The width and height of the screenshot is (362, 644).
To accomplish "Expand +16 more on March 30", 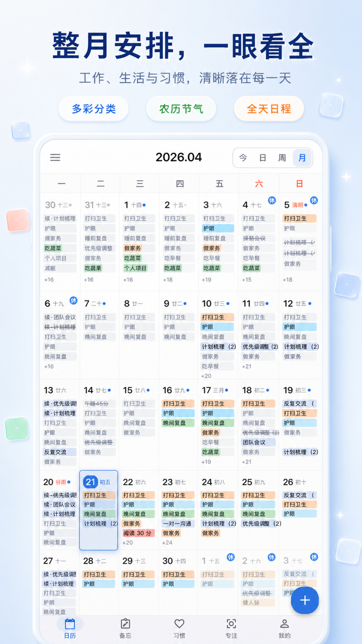I will pyautogui.click(x=49, y=280).
